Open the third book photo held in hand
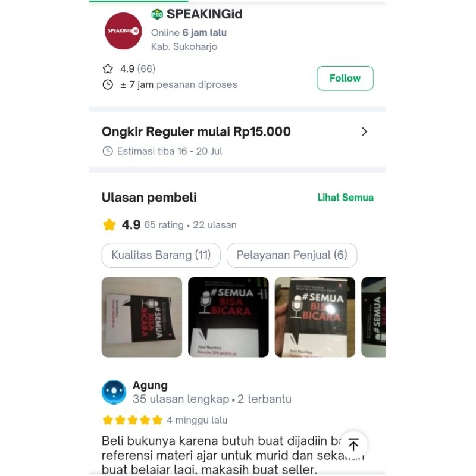Image resolution: width=476 pixels, height=476 pixels. pos(315,317)
